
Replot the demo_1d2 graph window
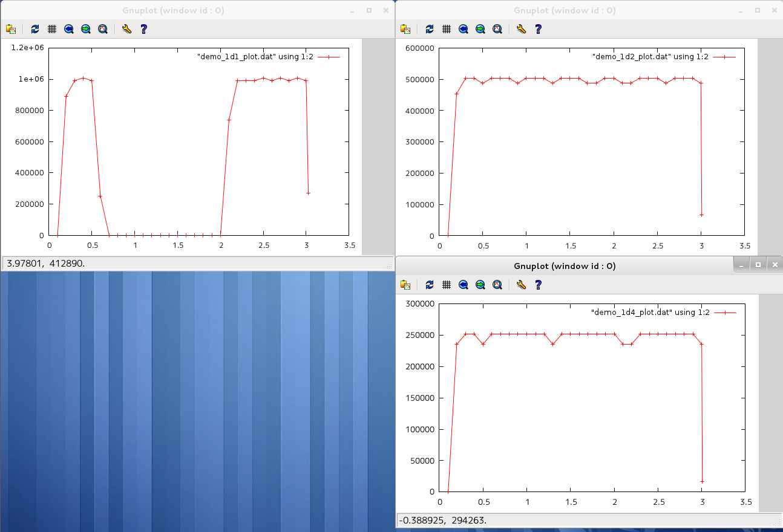[x=430, y=28]
